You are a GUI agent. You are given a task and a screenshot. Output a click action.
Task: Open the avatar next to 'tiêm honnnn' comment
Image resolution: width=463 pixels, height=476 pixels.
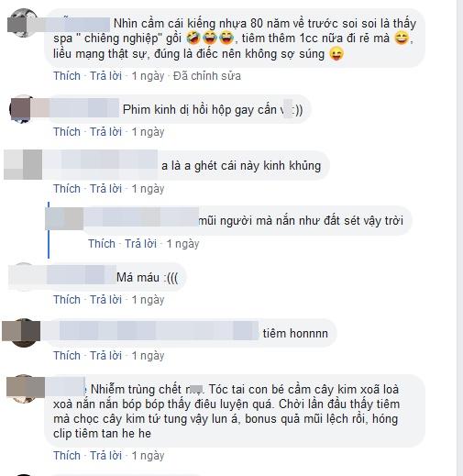coord(22,333)
